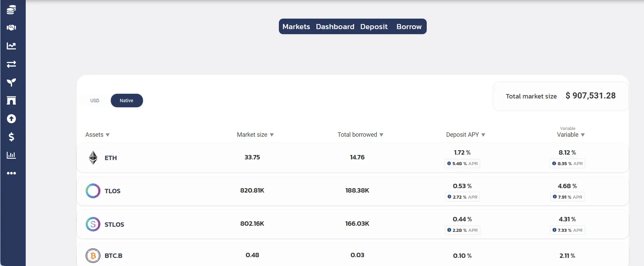
Task: Open the Borrow tab
Action: [409, 27]
